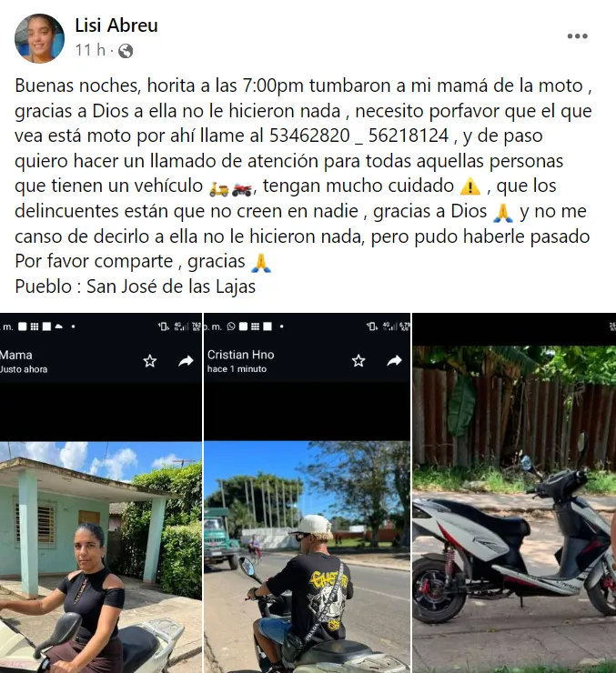
Task: Click the phone number 56218124
Action: [409, 136]
